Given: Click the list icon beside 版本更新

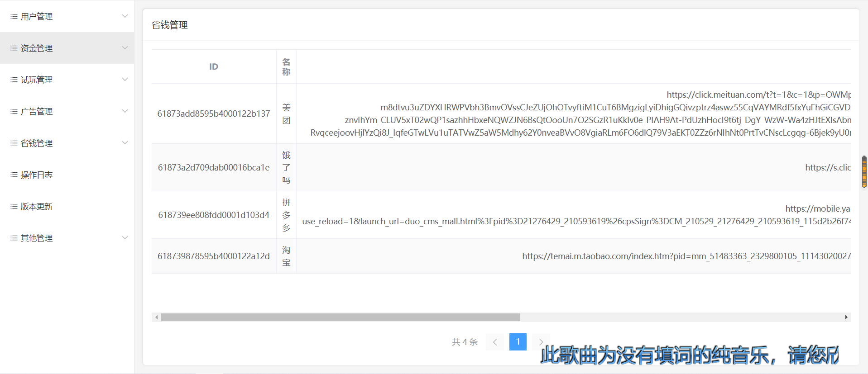Looking at the screenshot, I should (14, 207).
